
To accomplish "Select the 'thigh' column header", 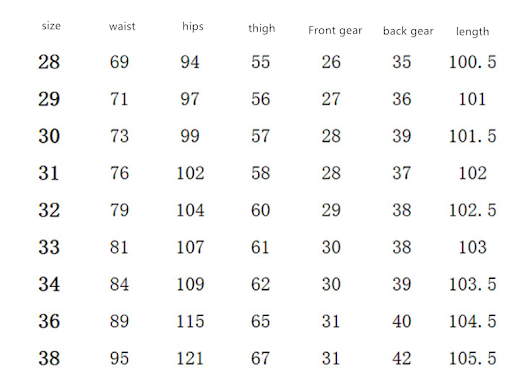I will pyautogui.click(x=262, y=28).
